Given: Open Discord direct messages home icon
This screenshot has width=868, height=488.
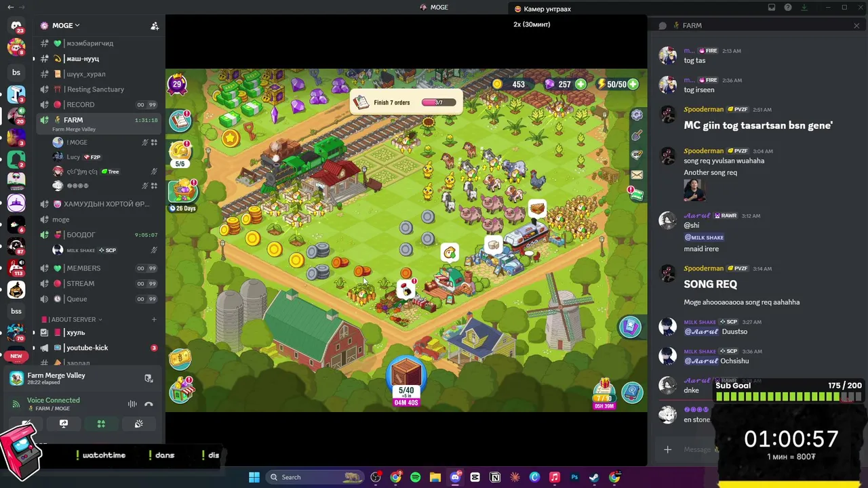Looking at the screenshot, I should pyautogui.click(x=16, y=26).
